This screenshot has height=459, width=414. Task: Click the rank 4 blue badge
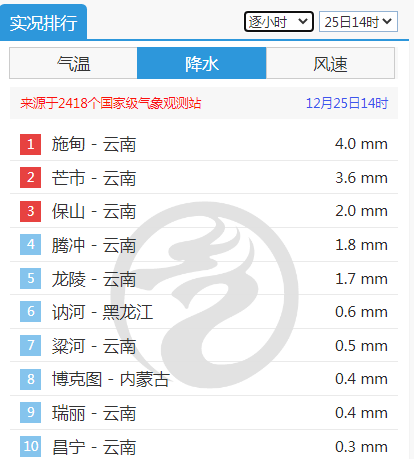30,245
